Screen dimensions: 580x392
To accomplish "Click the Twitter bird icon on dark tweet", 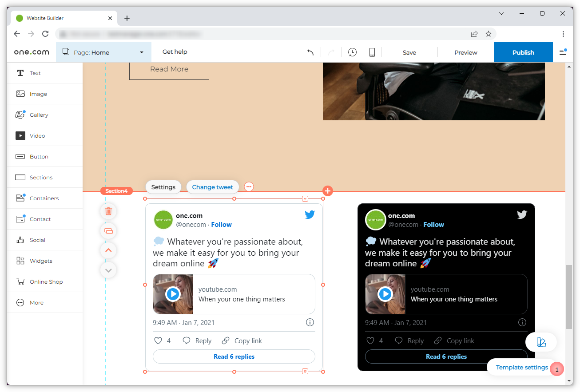I will click(x=522, y=215).
